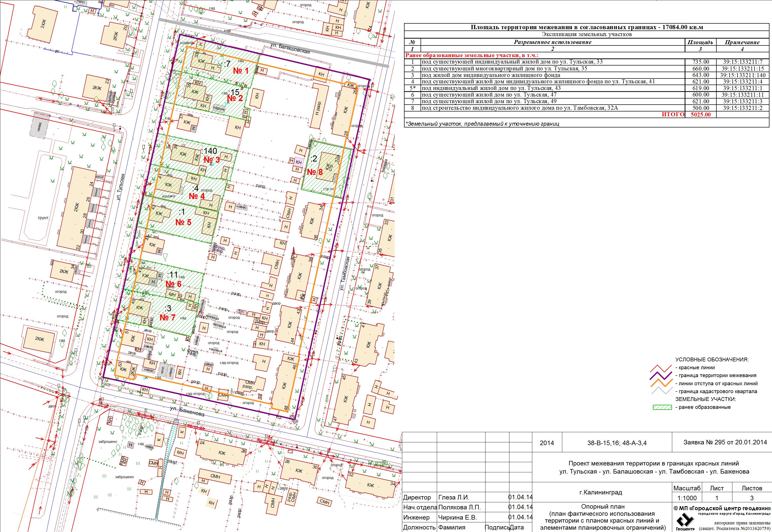Click the purple survey boundary legend symbol
The height and width of the screenshot is (532, 772).
pyautogui.click(x=661, y=376)
